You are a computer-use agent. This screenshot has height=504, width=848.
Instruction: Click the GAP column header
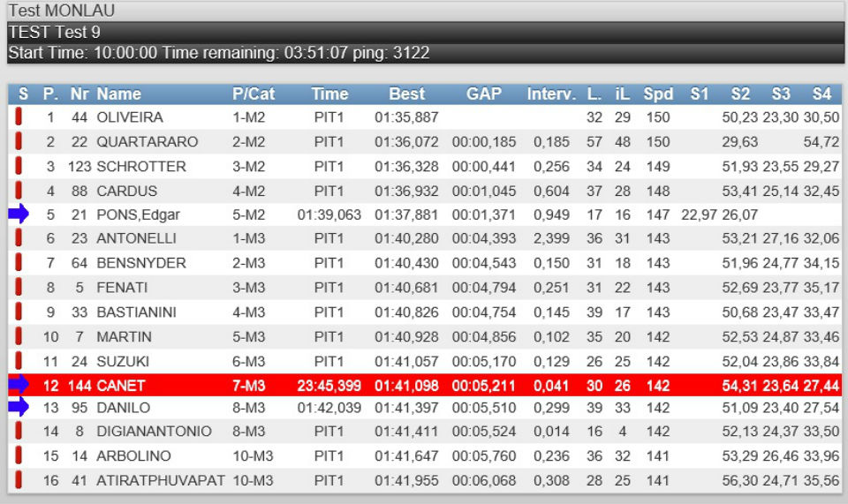[484, 94]
